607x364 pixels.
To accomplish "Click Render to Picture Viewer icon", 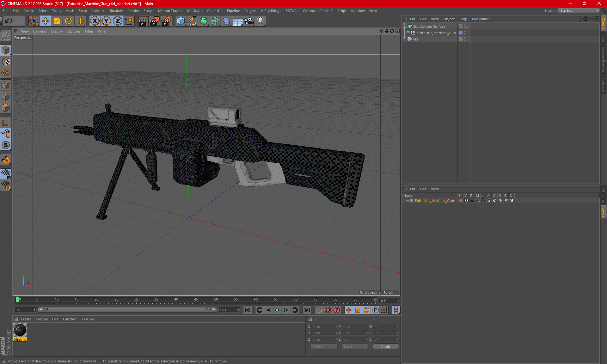I will 155,21.
